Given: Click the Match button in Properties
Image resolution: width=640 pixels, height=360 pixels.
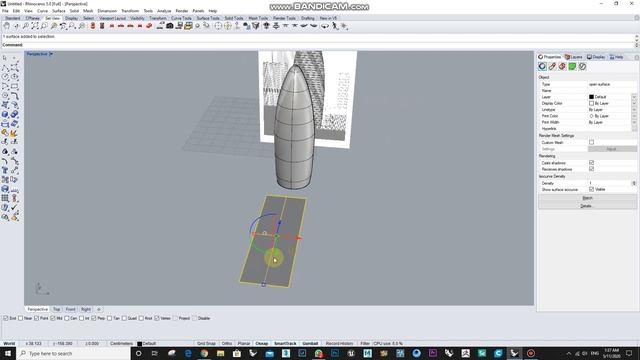Looking at the screenshot, I should (x=587, y=198).
